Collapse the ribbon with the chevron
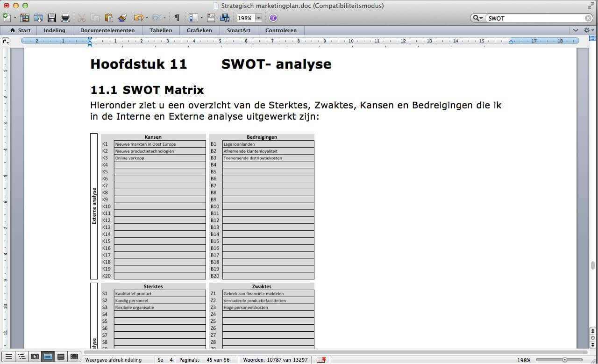598x364 pixels. pyautogui.click(x=576, y=30)
